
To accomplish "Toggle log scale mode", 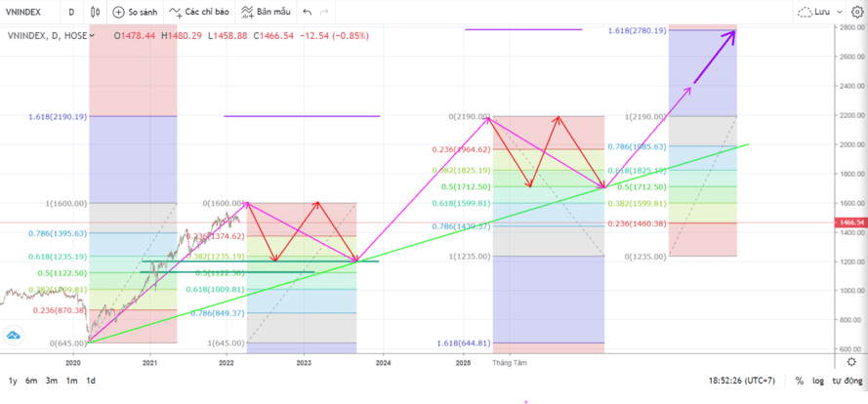I will (x=818, y=381).
